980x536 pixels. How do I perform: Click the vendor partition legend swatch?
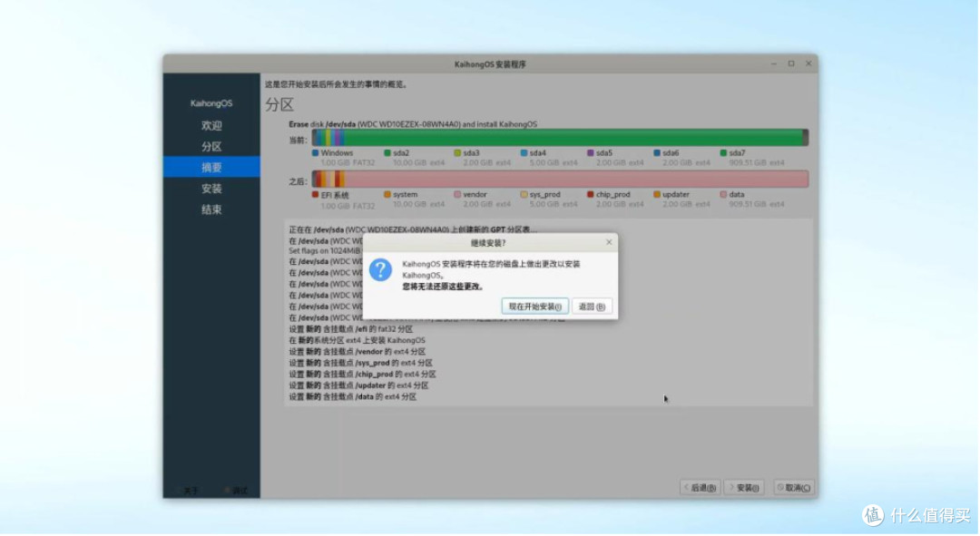point(457,195)
